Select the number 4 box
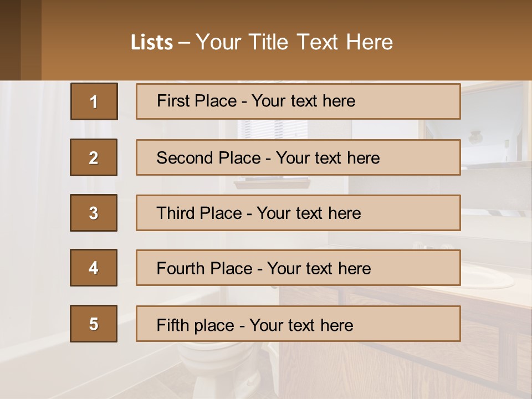 pyautogui.click(x=94, y=268)
